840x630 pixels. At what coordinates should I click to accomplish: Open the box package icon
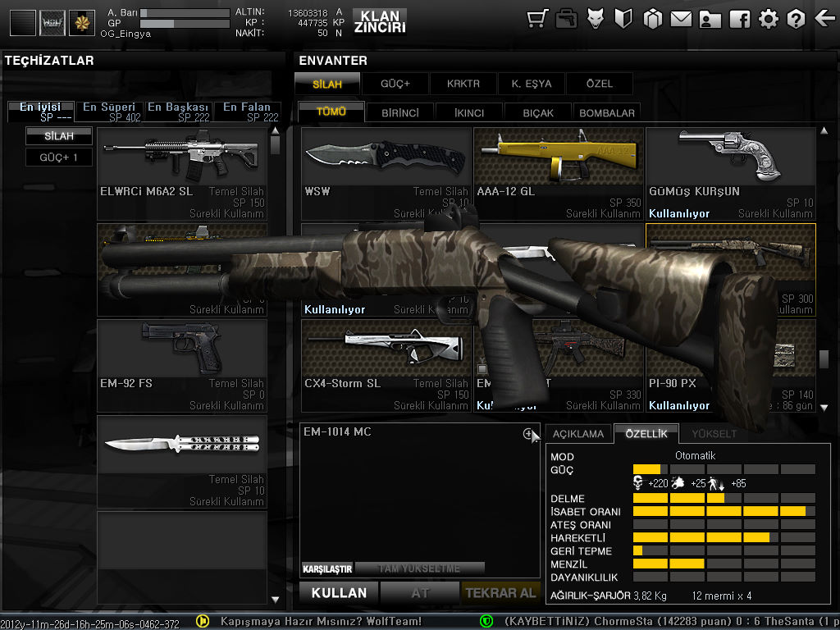652,19
